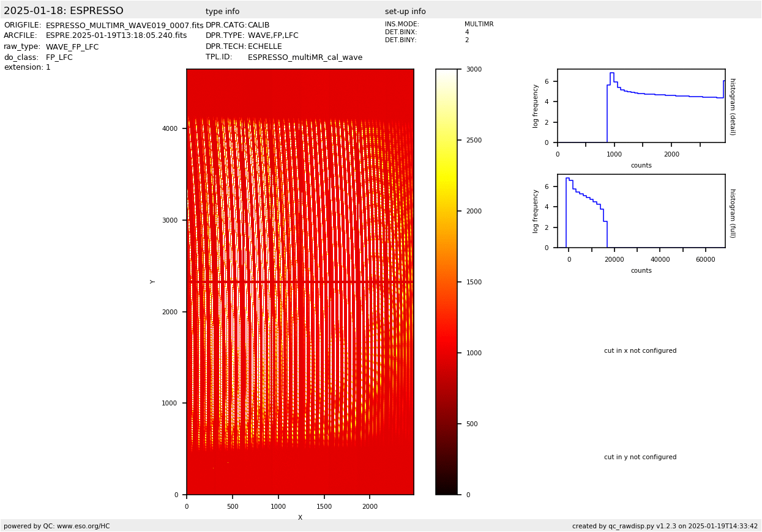Click the 'cut in y not configured' message
This screenshot has height=532, width=762.
(640, 457)
